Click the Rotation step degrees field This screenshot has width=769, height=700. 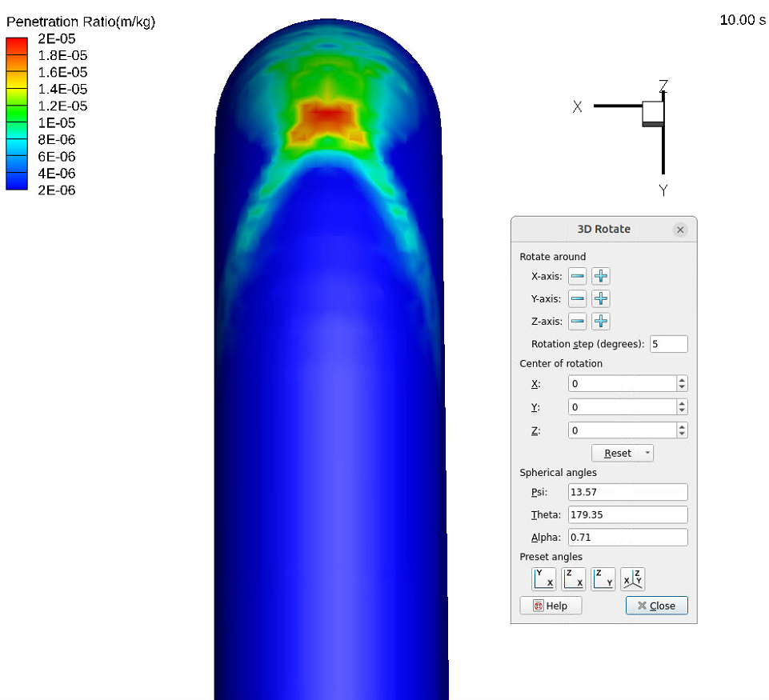(668, 344)
